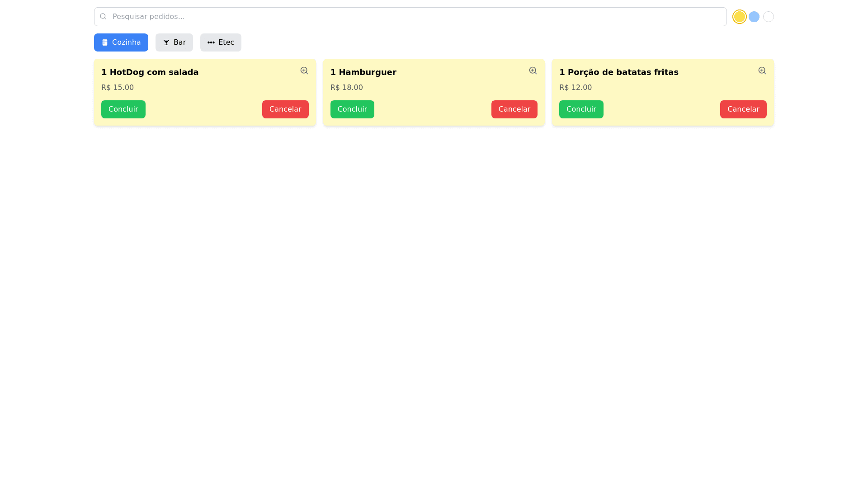Cancel the HotDog com salada order
The width and height of the screenshot is (868, 488).
285,109
